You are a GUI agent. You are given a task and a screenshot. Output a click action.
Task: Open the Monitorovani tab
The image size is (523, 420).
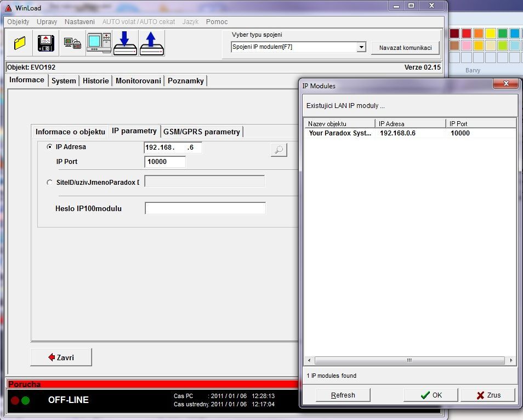138,81
